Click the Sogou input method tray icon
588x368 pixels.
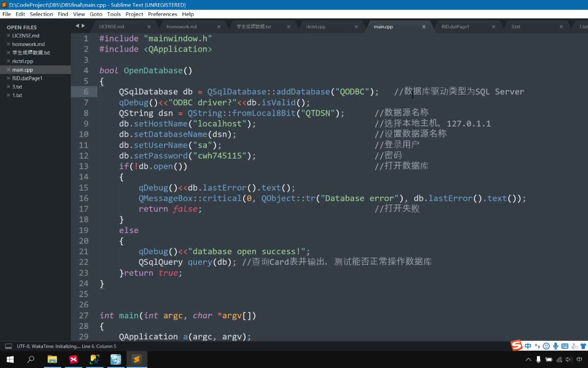tap(517, 346)
